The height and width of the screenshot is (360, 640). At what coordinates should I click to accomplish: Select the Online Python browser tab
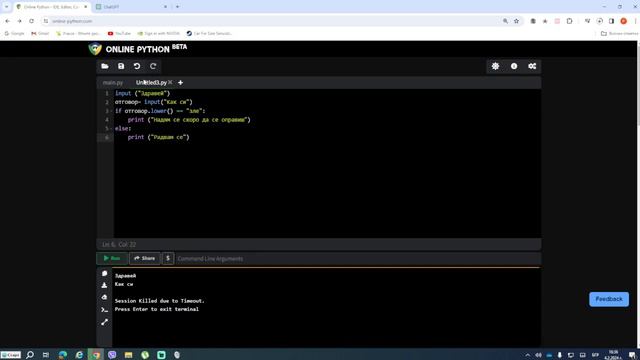pos(51,7)
